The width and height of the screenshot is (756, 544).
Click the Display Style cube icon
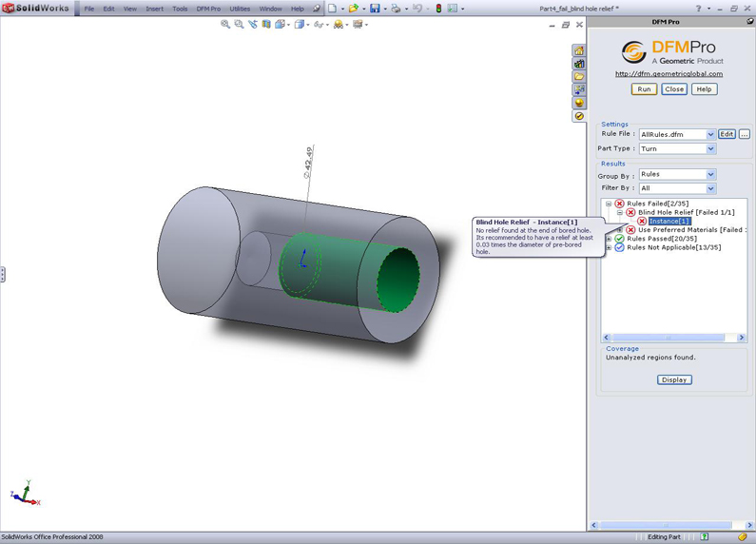coord(300,24)
